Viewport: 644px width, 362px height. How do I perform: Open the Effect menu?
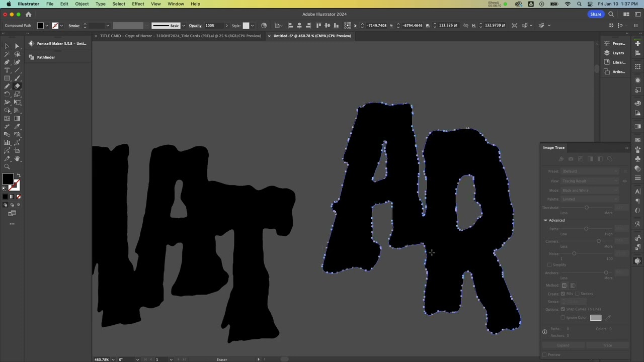click(x=138, y=4)
